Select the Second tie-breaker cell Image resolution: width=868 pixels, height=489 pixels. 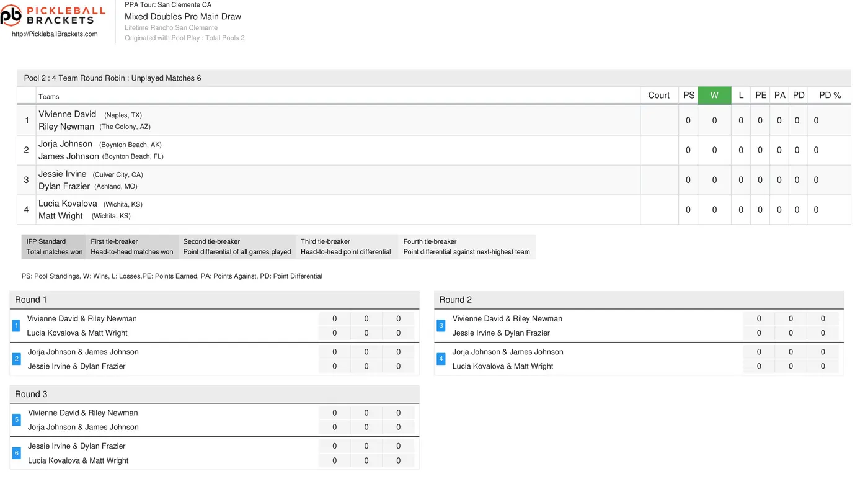pyautogui.click(x=237, y=246)
